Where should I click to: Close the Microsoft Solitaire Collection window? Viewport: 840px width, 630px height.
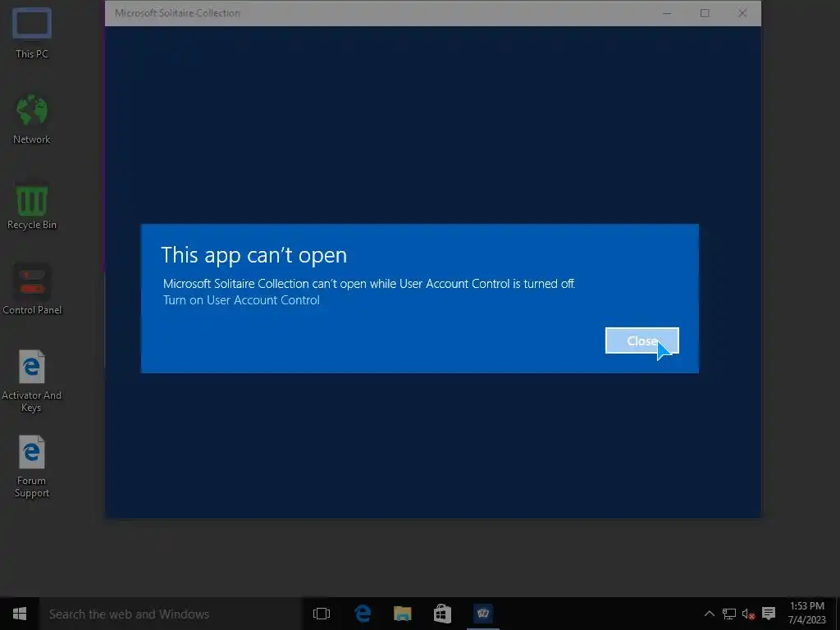(x=742, y=13)
